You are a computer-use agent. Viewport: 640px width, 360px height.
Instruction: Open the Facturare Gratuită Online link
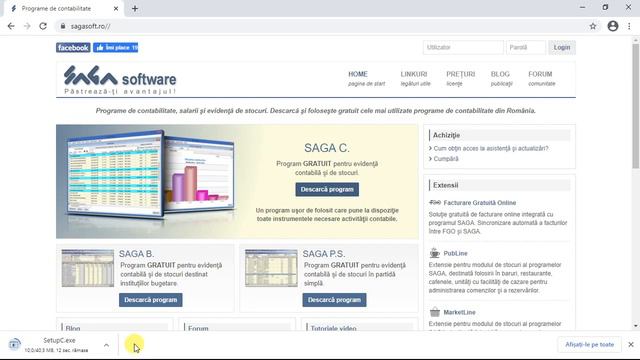click(x=480, y=202)
